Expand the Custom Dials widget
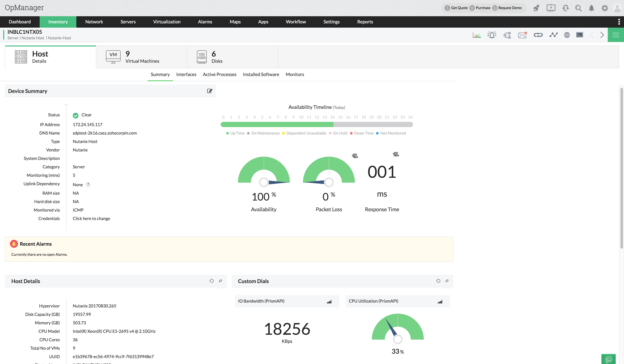Viewport: 624px width, 364px height. point(447,281)
